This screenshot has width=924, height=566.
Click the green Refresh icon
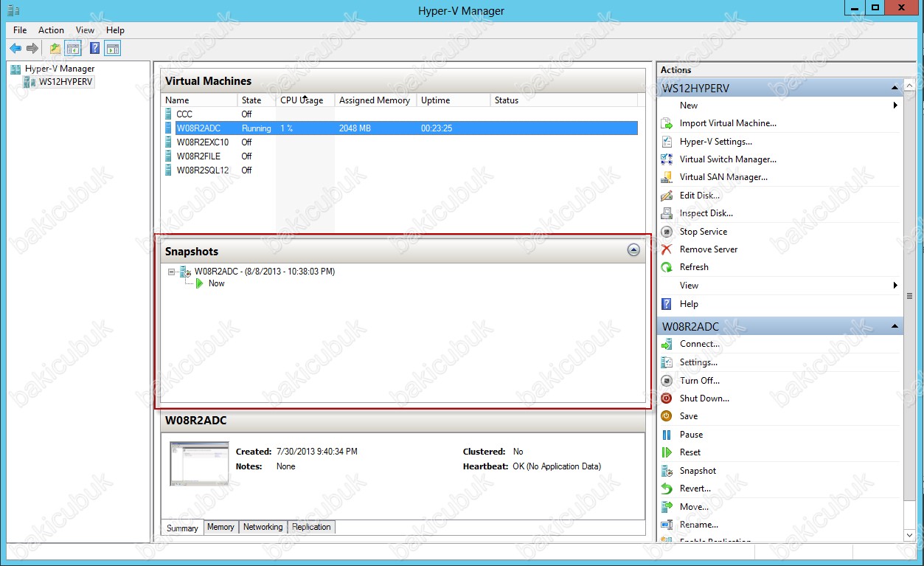[667, 267]
